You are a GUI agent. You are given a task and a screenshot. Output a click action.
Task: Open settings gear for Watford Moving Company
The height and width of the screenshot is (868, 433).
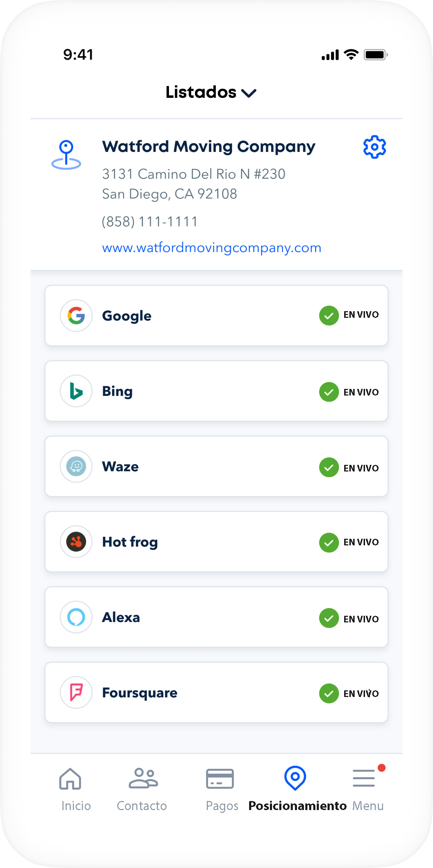click(374, 147)
